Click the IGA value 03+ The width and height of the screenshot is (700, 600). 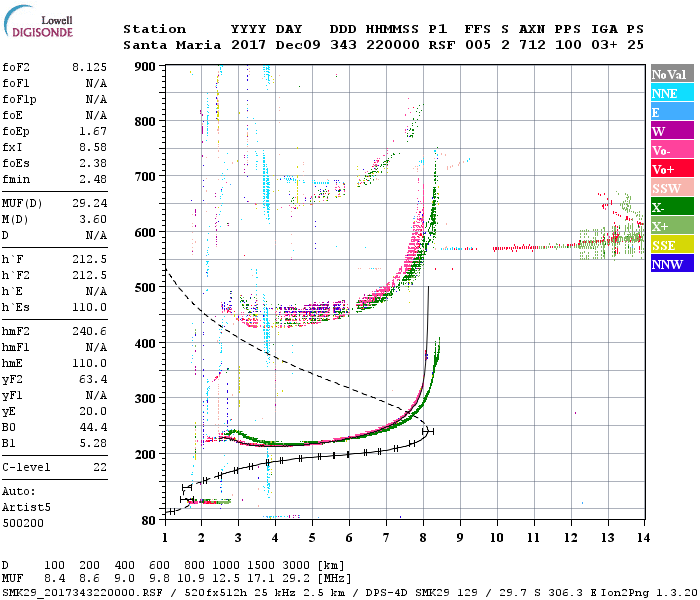click(x=604, y=45)
